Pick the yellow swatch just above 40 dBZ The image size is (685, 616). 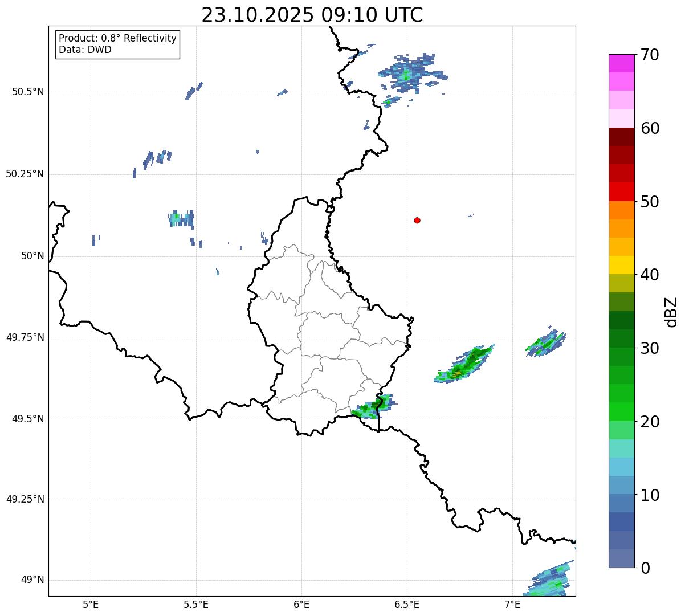tap(621, 265)
